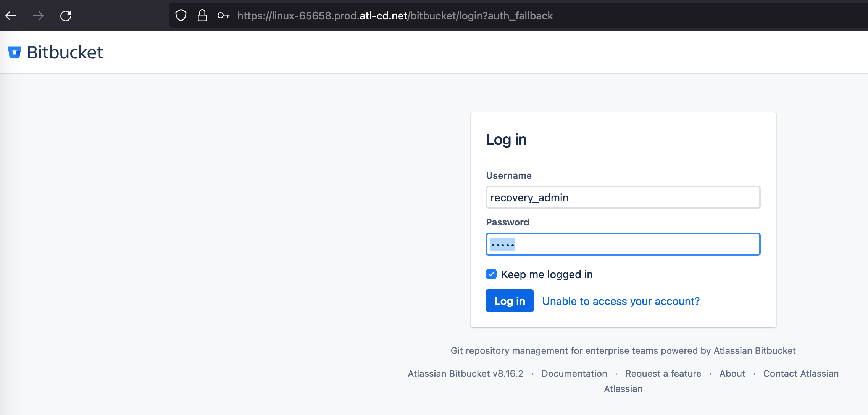Open Request a feature link
The height and width of the screenshot is (415, 868).
663,373
